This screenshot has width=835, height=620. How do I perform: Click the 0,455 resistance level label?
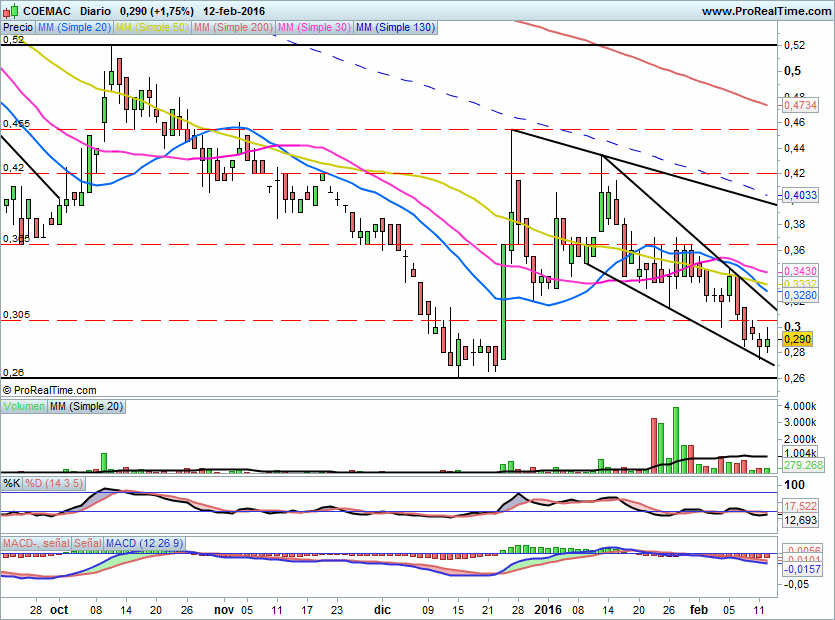[x=16, y=124]
